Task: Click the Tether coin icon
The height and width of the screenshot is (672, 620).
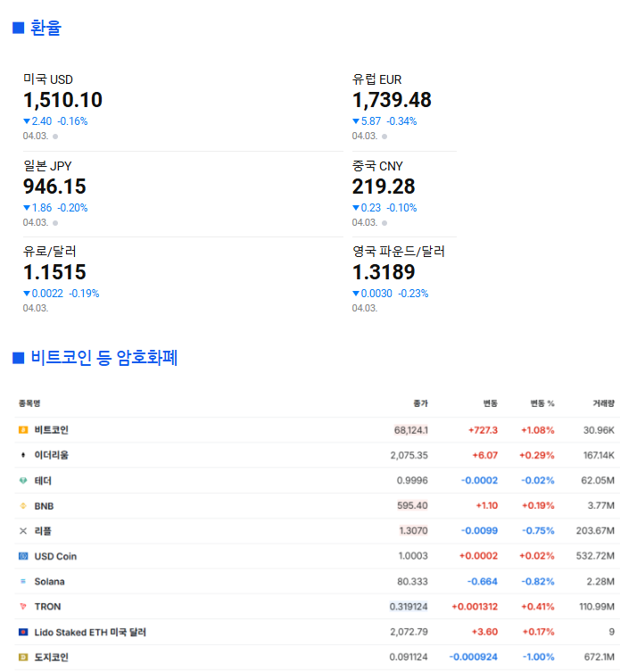Action: 23,480
